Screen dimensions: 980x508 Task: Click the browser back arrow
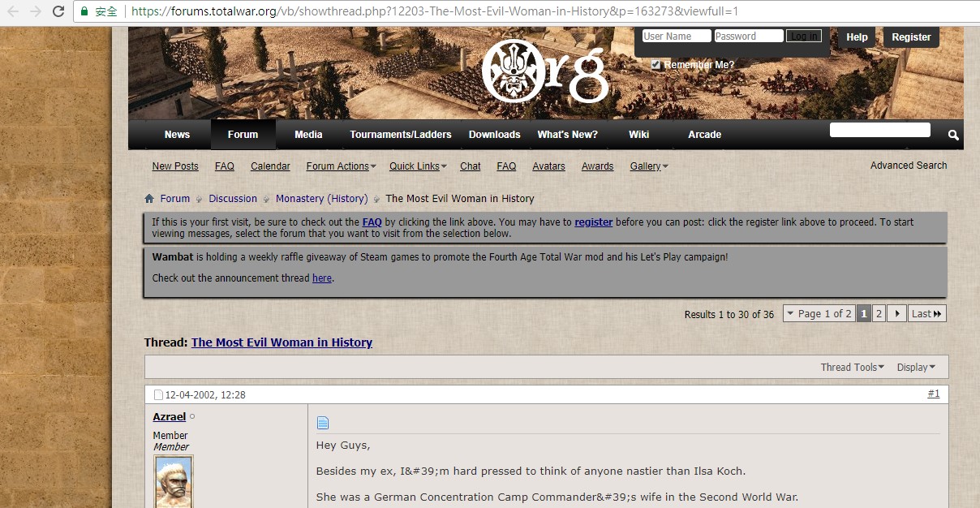point(13,11)
